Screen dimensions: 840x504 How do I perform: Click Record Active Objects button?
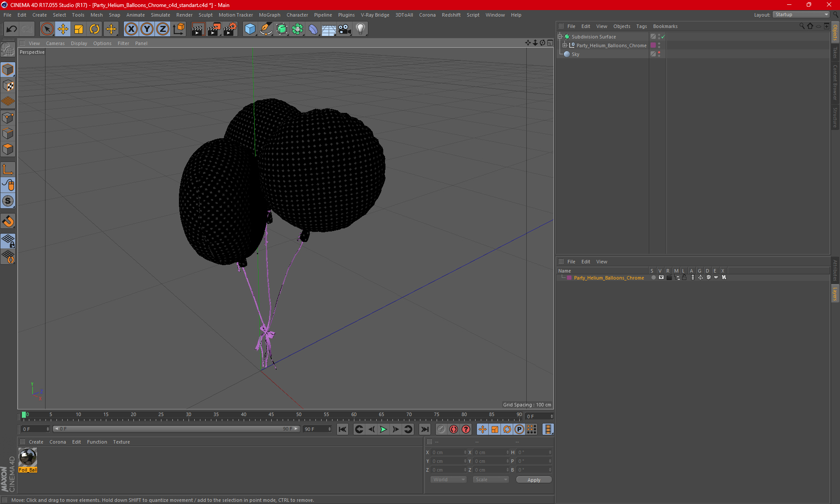point(441,429)
